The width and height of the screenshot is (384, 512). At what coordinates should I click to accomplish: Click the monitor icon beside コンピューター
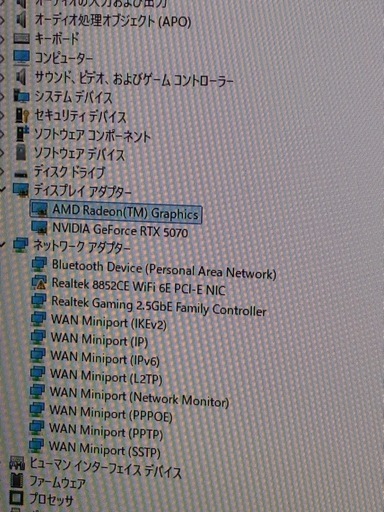click(22, 58)
